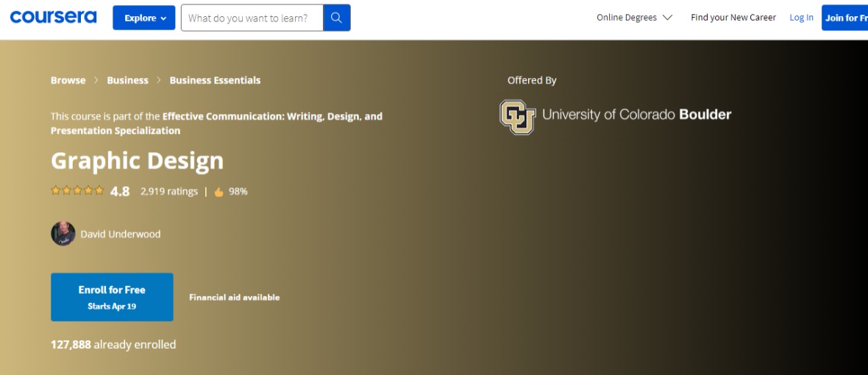This screenshot has width=868, height=375.
Task: Click the Offered By label
Action: pos(532,80)
